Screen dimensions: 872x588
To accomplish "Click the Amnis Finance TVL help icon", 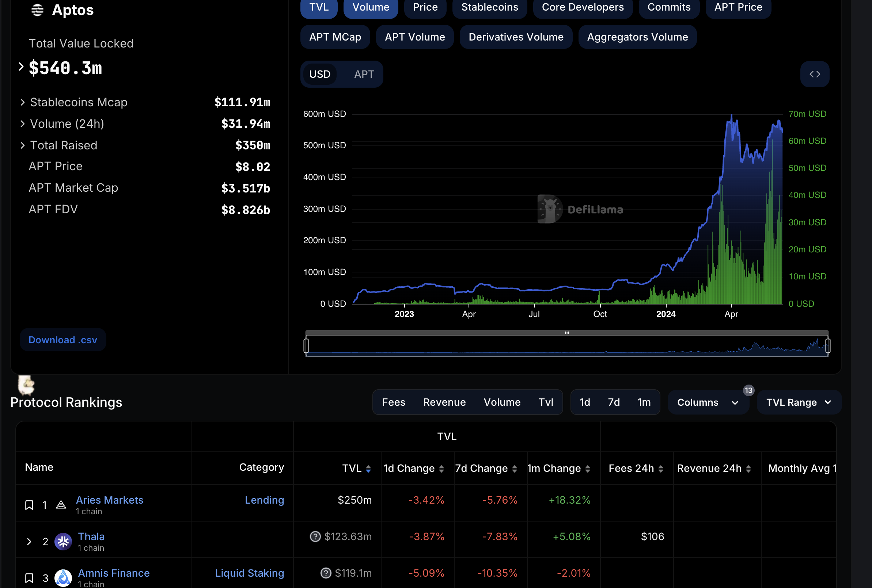I will [x=326, y=573].
